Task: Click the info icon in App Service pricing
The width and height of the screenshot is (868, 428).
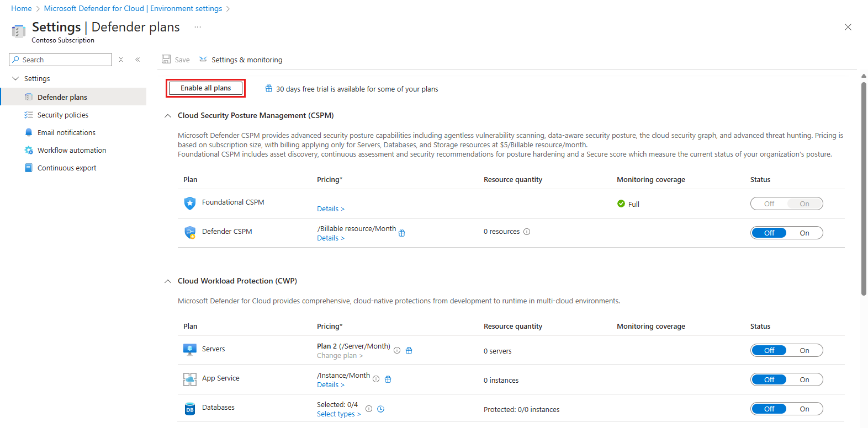Action: pos(376,379)
